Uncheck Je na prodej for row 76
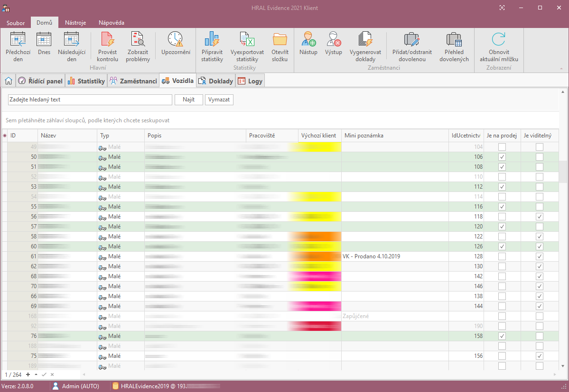Screen dimensions: 569x392 click(x=502, y=336)
